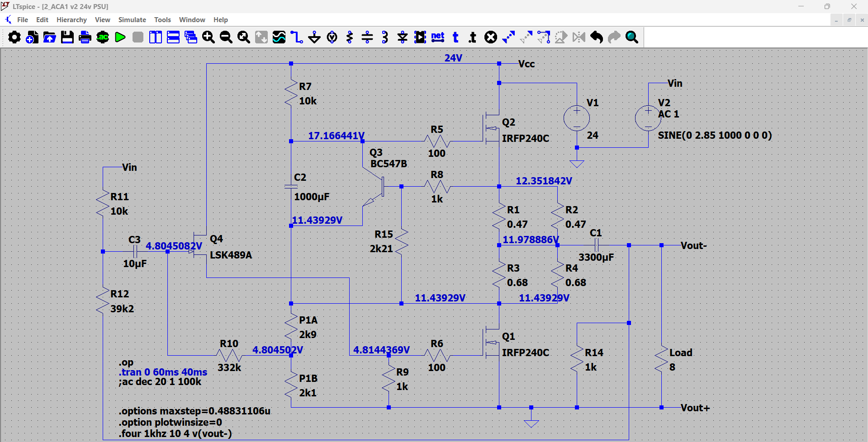The height and width of the screenshot is (442, 868).
Task: Cascade windows using the toolbar icon
Action: pos(191,37)
